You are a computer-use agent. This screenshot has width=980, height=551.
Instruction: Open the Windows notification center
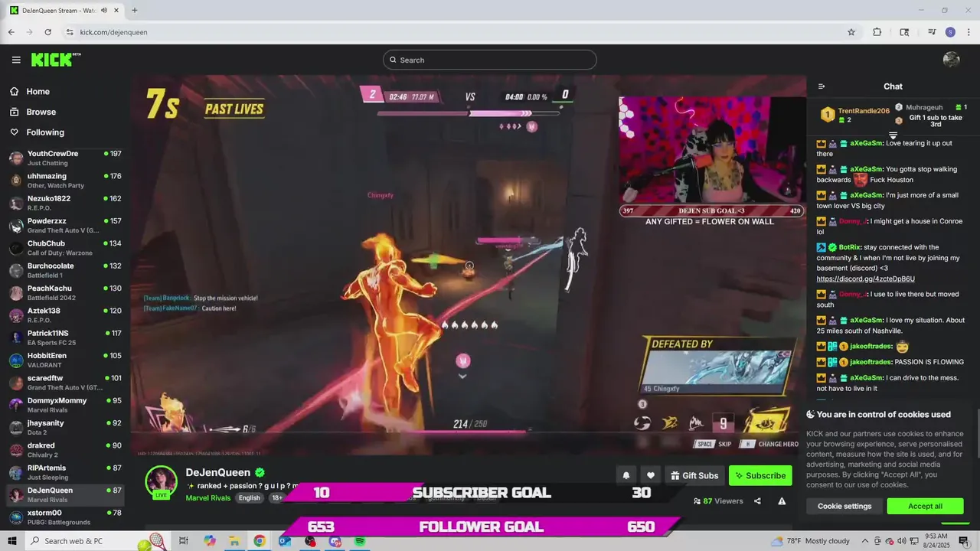point(963,541)
